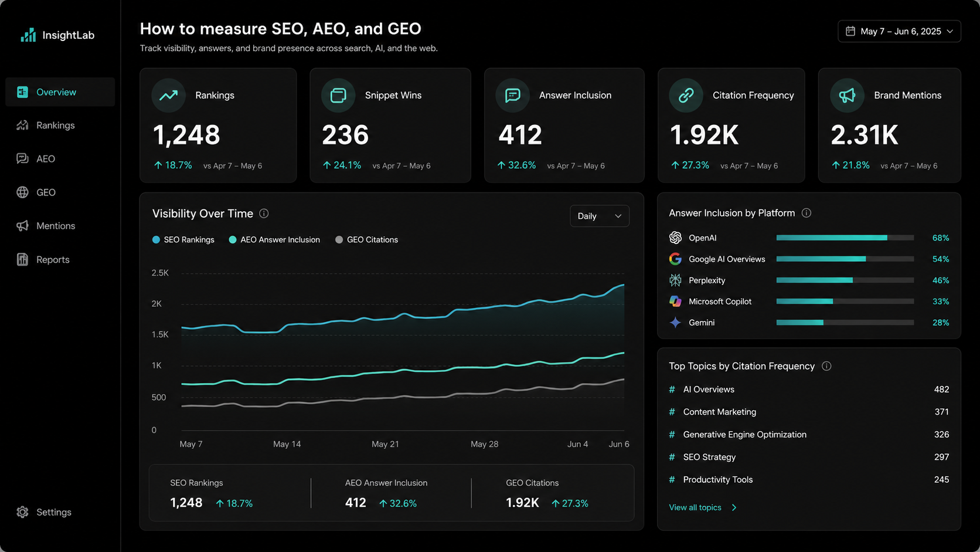
Task: Click the May 21 axis label
Action: 385,444
